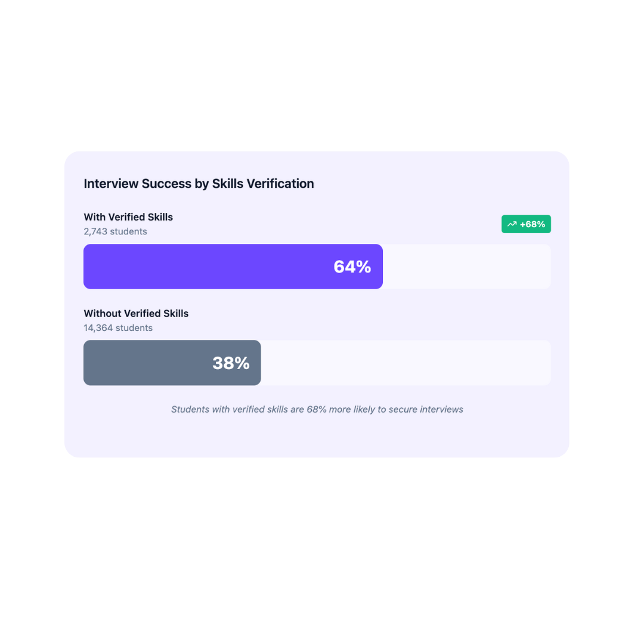Click the 14,364 students subtext

(118, 328)
